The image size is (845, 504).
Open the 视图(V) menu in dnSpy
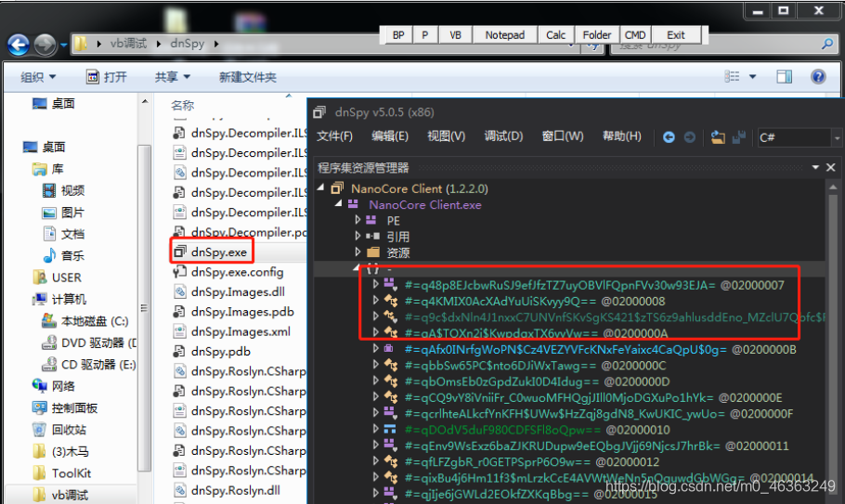447,136
